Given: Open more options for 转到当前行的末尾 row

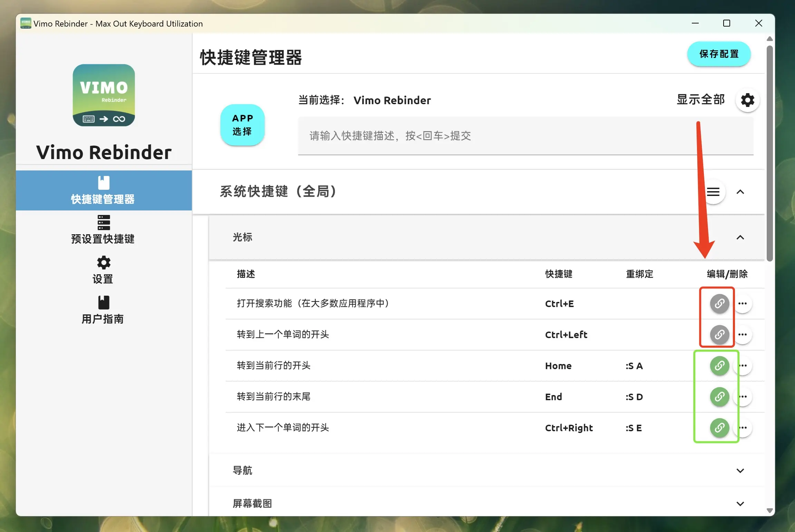Looking at the screenshot, I should point(743,397).
